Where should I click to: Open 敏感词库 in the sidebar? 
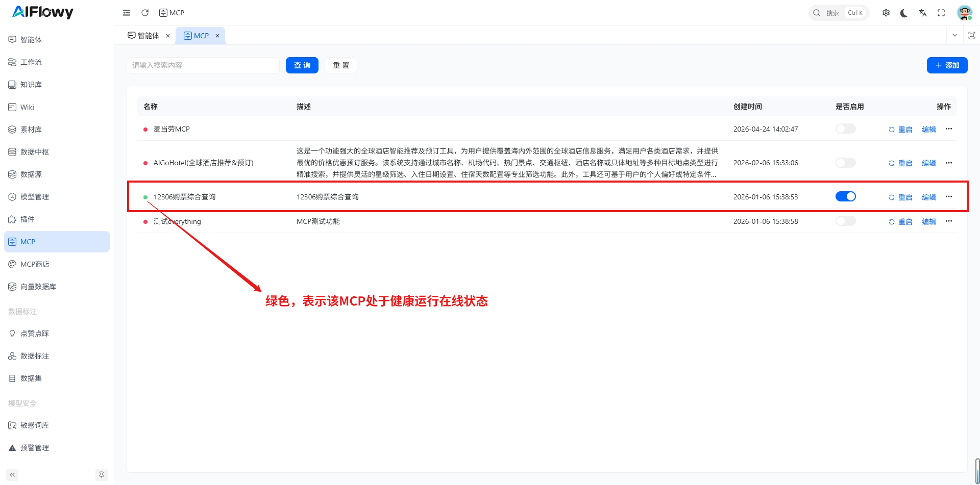(57, 425)
